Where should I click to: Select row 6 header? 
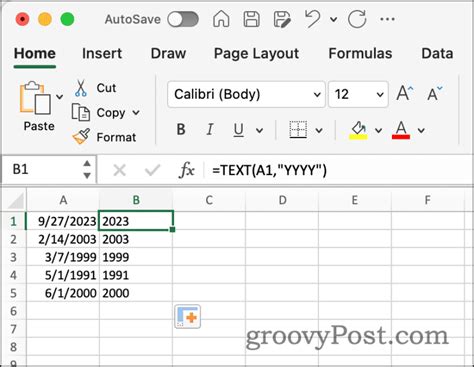point(13,311)
